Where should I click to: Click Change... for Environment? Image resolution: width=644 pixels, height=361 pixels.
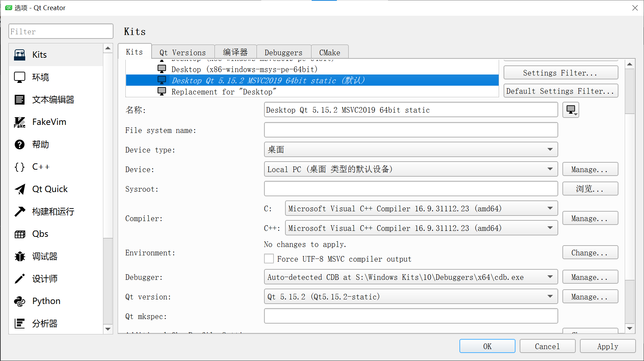(590, 253)
